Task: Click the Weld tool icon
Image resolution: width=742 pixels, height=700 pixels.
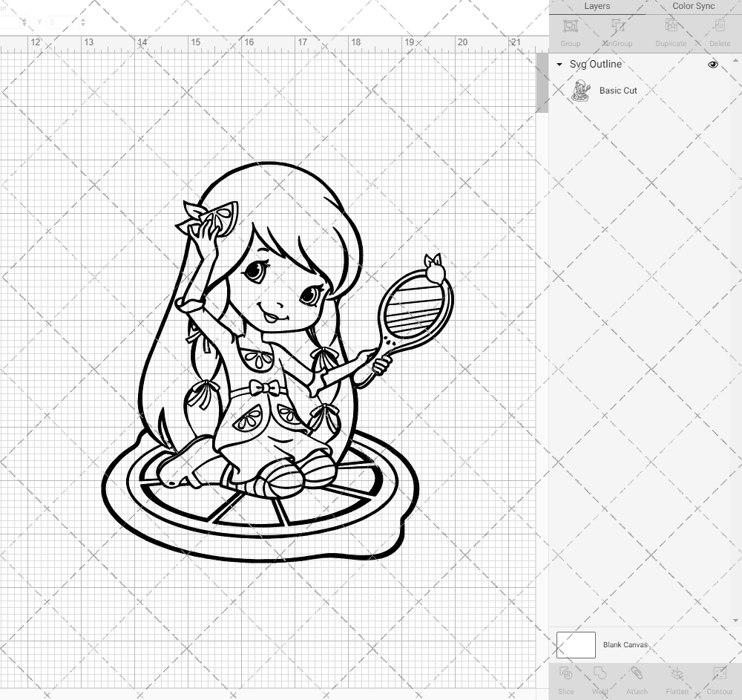Action: click(x=600, y=674)
